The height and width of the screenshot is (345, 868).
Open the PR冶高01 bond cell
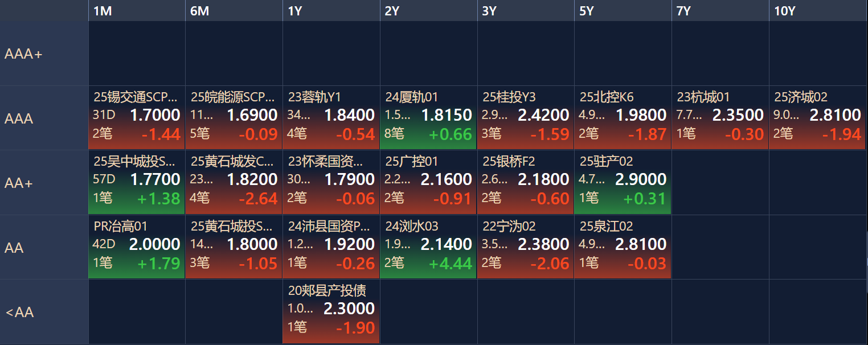137,247
